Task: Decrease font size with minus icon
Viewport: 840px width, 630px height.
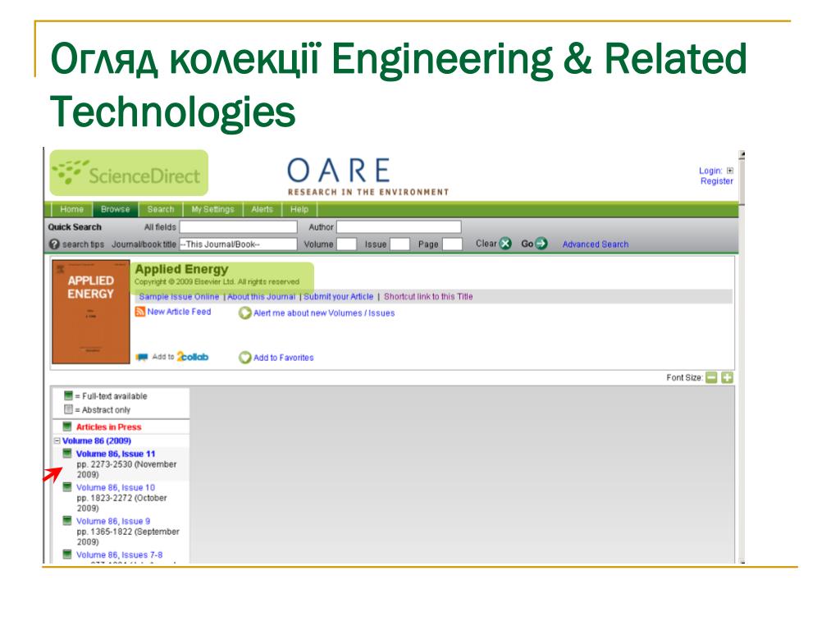Action: tap(711, 377)
